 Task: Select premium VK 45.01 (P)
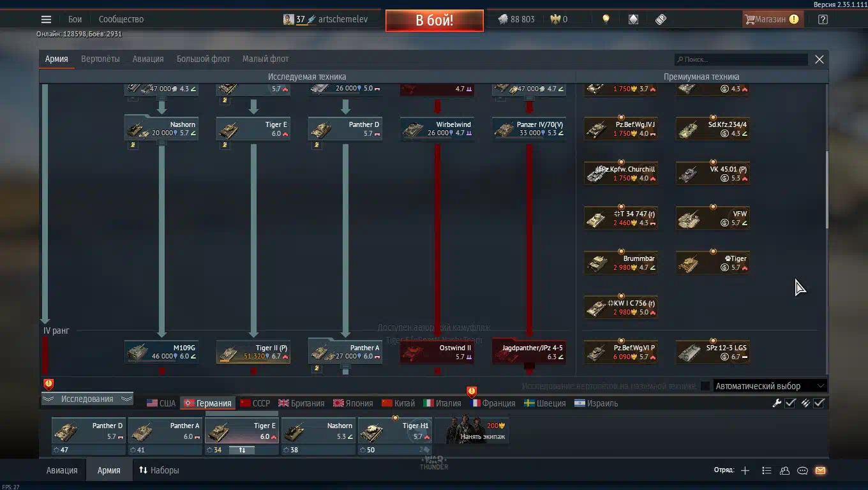pyautogui.click(x=713, y=174)
